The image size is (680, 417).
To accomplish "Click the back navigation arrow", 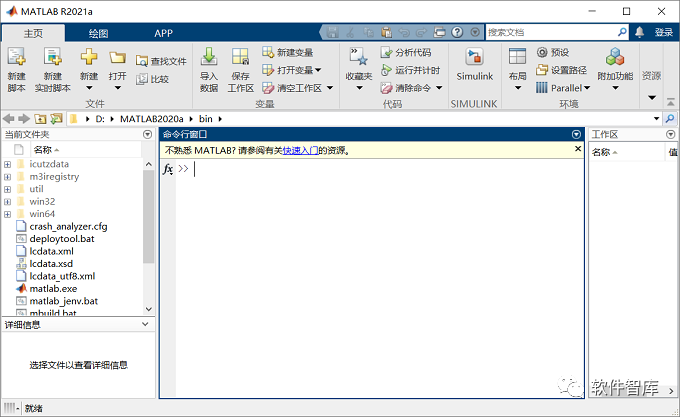I will click(x=9, y=118).
